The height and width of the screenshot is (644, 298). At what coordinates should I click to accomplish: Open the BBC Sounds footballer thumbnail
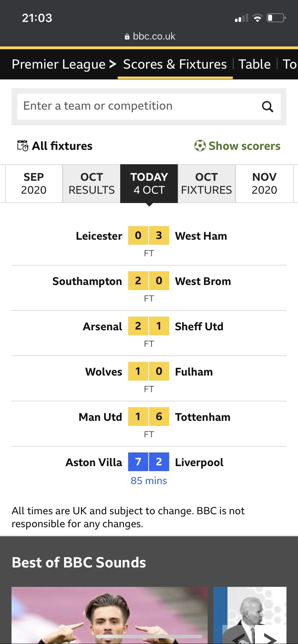(109, 615)
